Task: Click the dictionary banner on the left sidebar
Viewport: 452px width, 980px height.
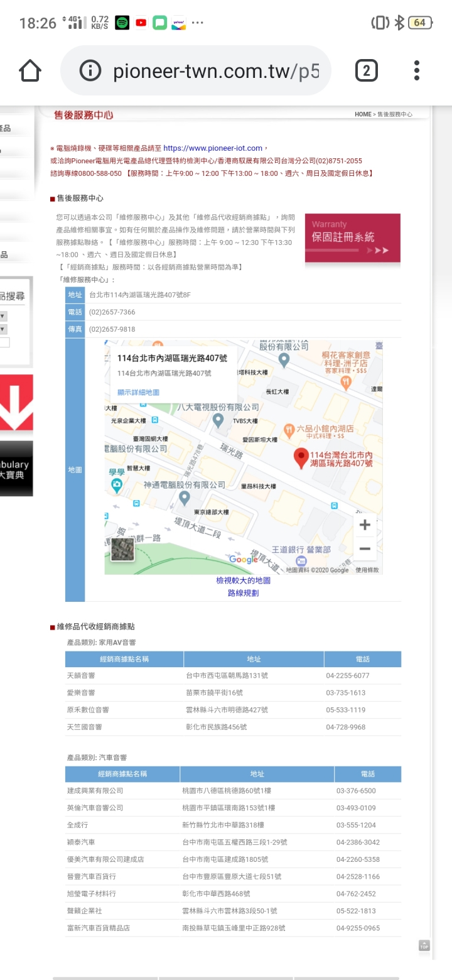Action: (x=16, y=469)
